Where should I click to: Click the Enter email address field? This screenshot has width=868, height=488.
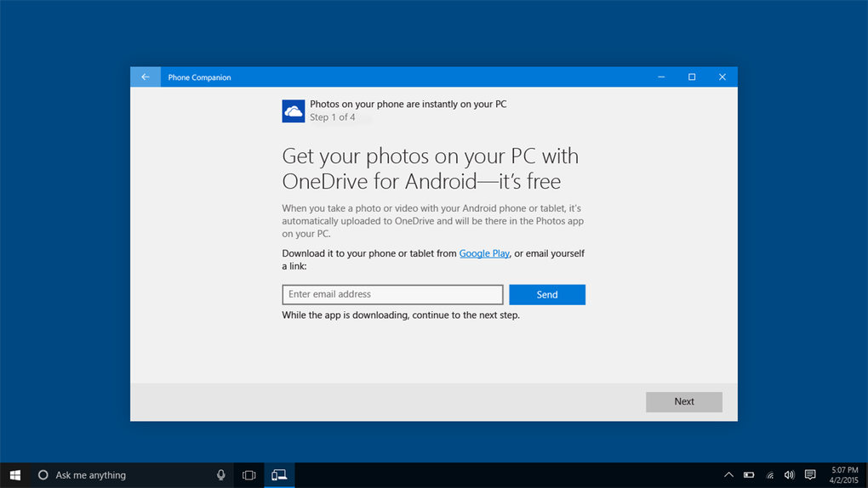[392, 295]
